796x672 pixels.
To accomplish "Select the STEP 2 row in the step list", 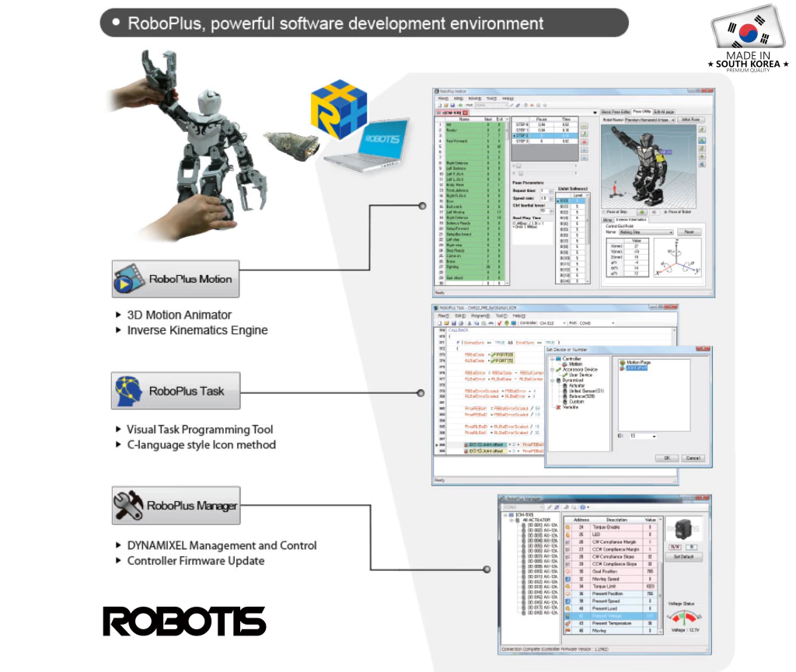I will [522, 135].
